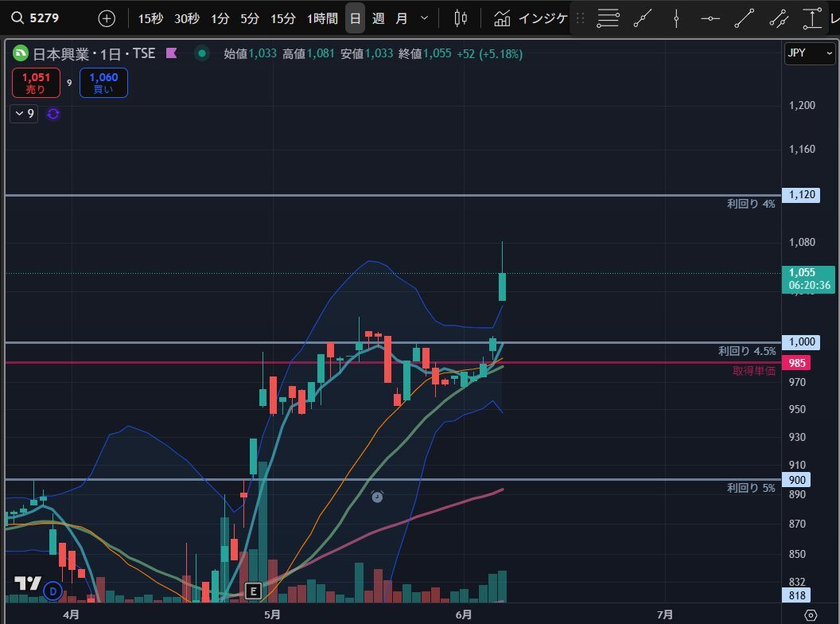Click the alarm clock icon on chart
Image resolution: width=840 pixels, height=624 pixels.
click(x=377, y=497)
